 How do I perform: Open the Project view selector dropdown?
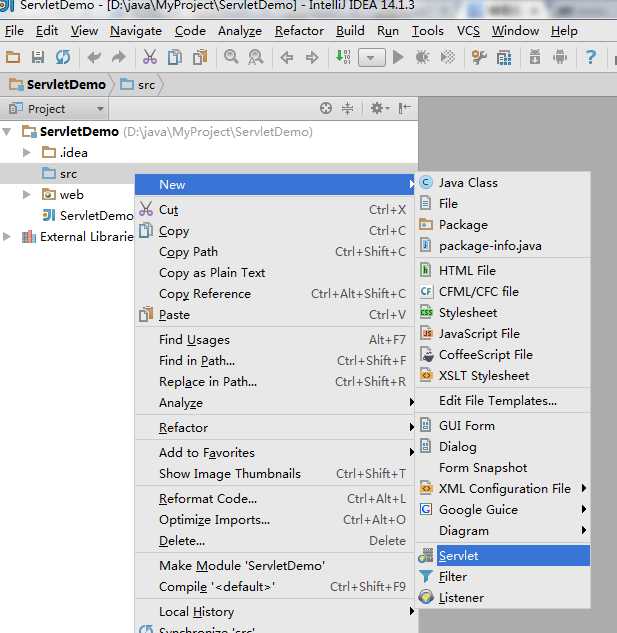coord(57,109)
